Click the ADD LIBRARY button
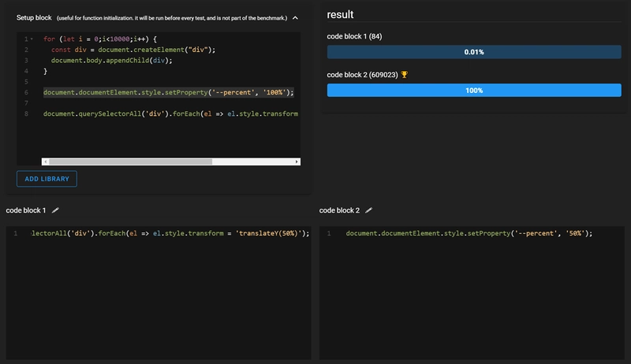This screenshot has width=631, height=364. (x=47, y=179)
